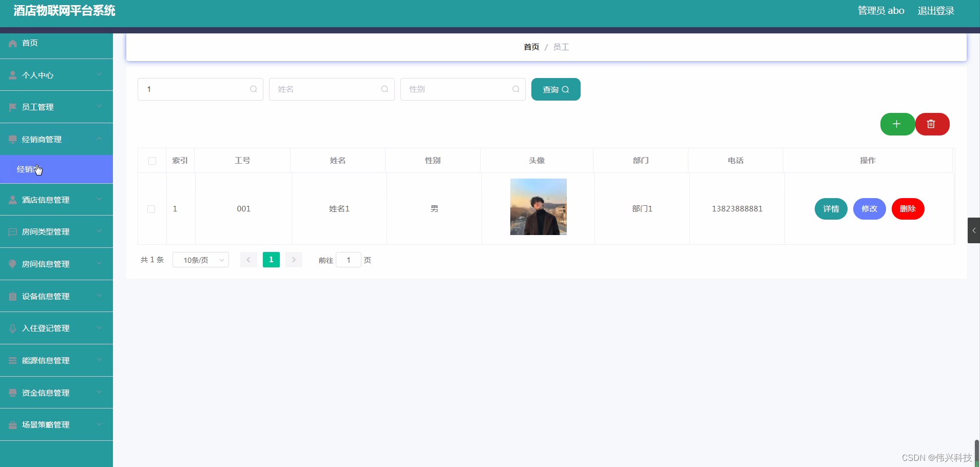
Task: Select the 首页 home icon in sidebar
Action: pos(12,43)
